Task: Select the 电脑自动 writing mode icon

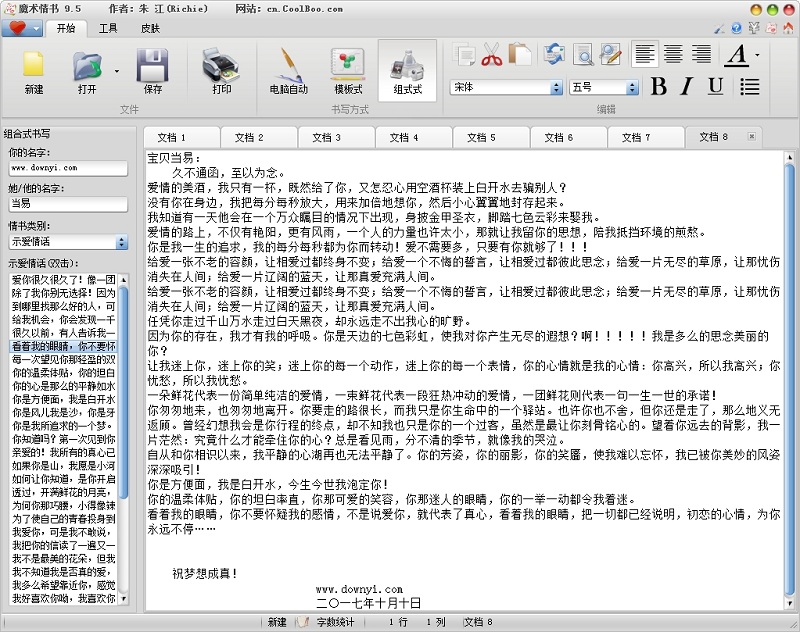Action: point(288,66)
